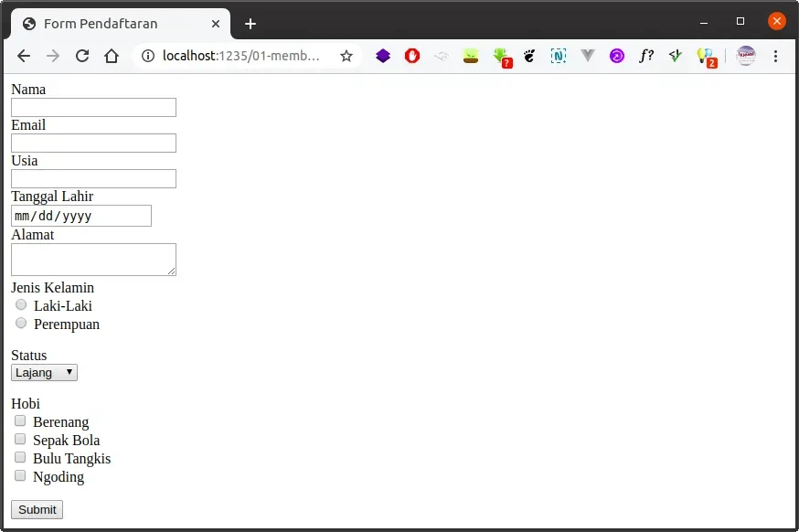Open the Chrome three-dot menu
799x532 pixels.
(x=775, y=56)
